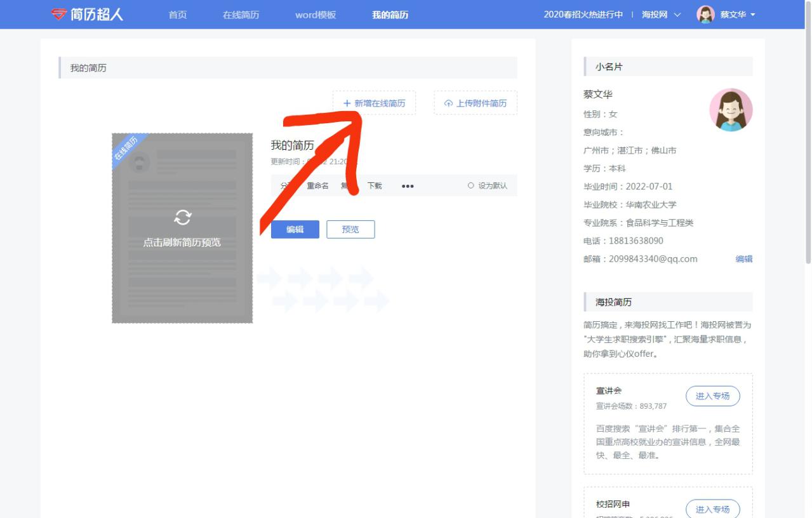Click the profile avatar in 小名片 card
Image resolution: width=812 pixels, height=518 pixels.
[730, 110]
